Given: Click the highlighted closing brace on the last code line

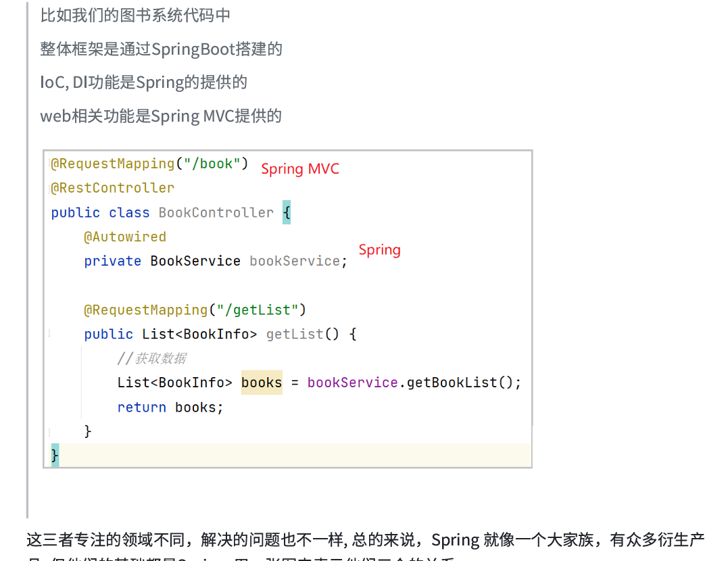Looking at the screenshot, I should coord(55,455).
